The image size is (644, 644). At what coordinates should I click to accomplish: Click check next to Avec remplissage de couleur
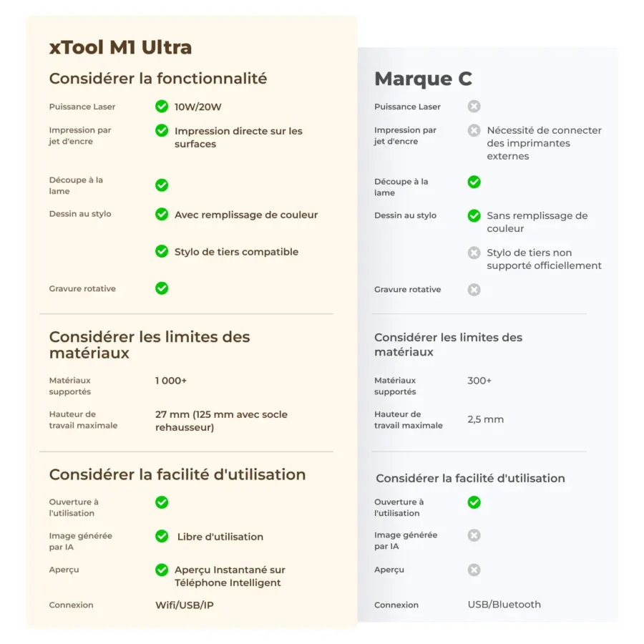click(x=162, y=214)
